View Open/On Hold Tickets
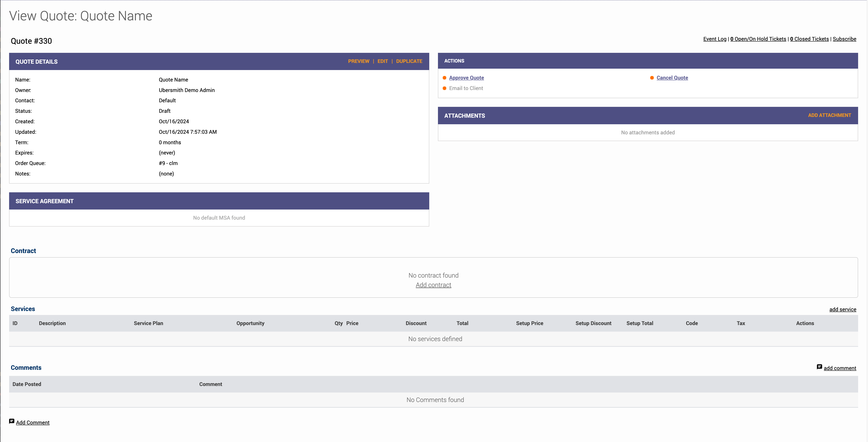Screen dimensions: 868x442 pyautogui.click(x=758, y=39)
